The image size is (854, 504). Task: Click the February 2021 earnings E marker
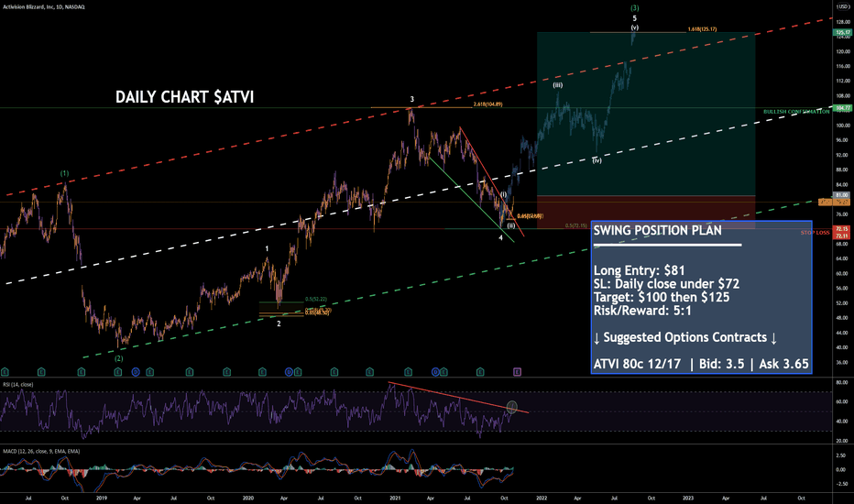[408, 372]
